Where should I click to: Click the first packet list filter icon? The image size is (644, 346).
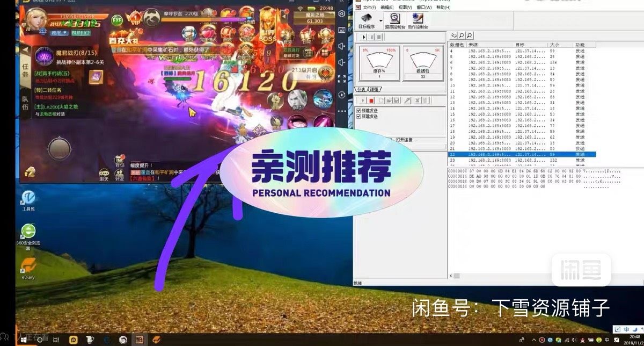[x=453, y=35]
